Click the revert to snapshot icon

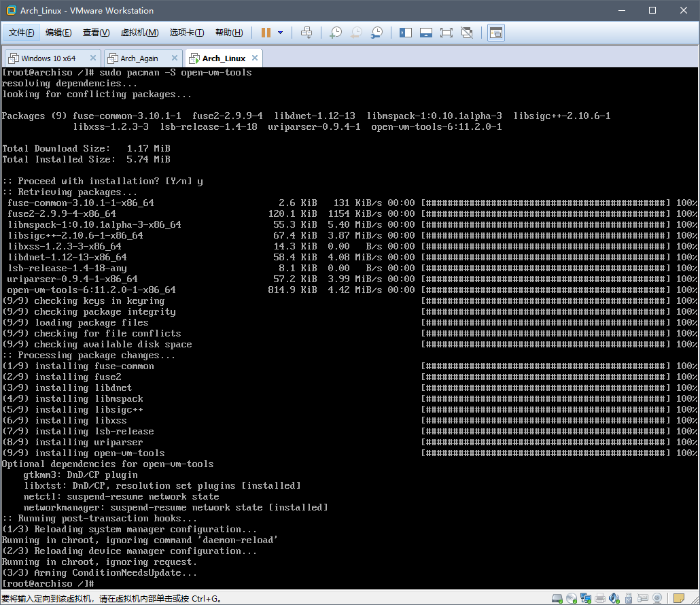(x=356, y=33)
